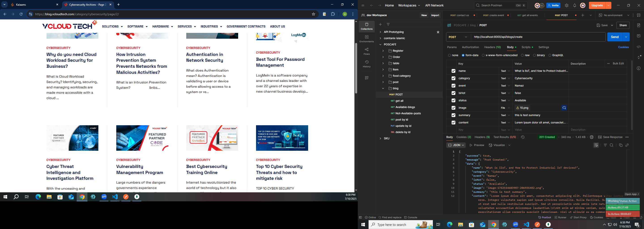Uncheck the name key row
Screen dimensions: 644x229
pos(453,71)
